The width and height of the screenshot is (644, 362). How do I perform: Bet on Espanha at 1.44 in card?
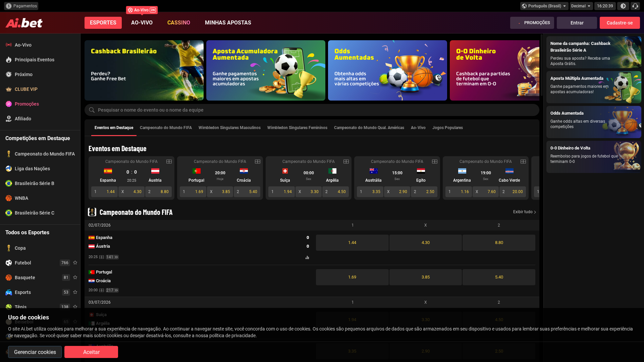104,192
